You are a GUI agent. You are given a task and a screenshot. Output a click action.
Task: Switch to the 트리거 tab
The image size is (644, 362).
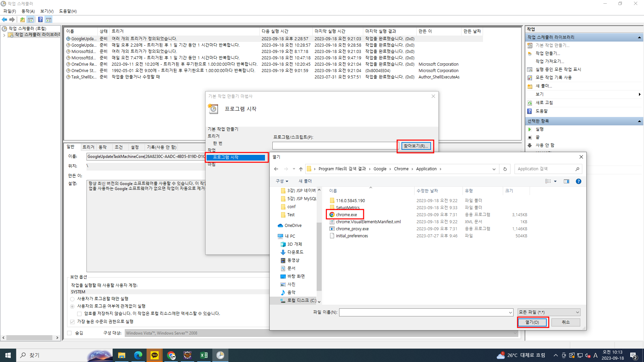(x=89, y=147)
